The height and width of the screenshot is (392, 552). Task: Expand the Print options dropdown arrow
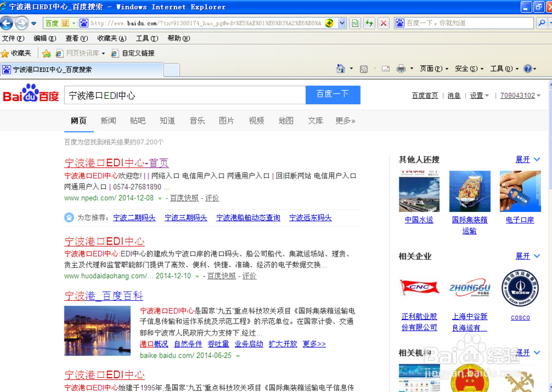(412, 68)
